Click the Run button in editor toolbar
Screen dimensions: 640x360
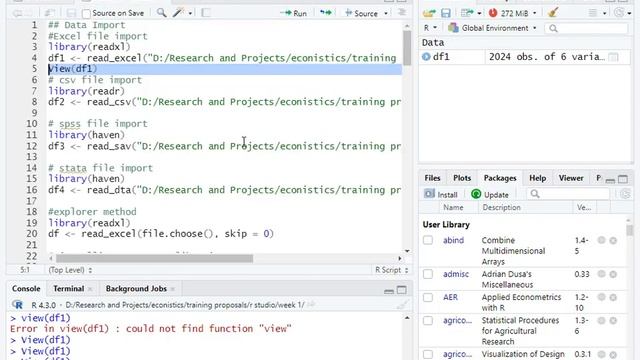pos(293,13)
